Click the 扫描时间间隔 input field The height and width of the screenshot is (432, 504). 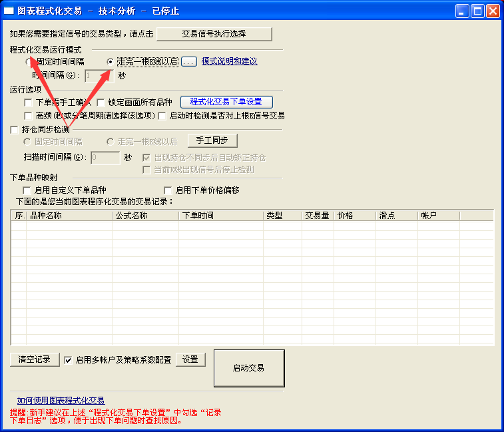(x=105, y=158)
